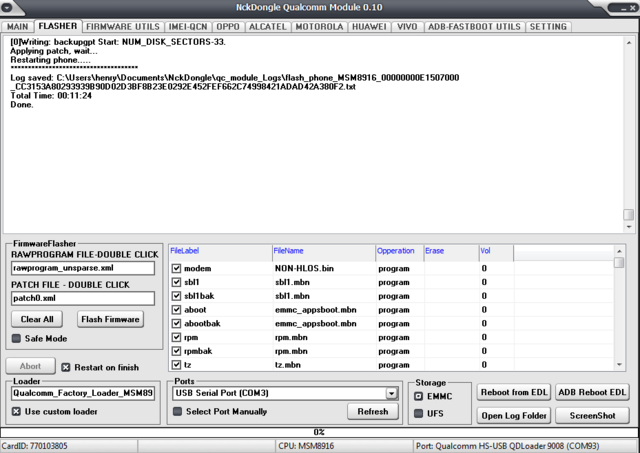Open the HUAWEI tab
Image resolution: width=640 pixels, height=453 pixels.
coord(369,27)
